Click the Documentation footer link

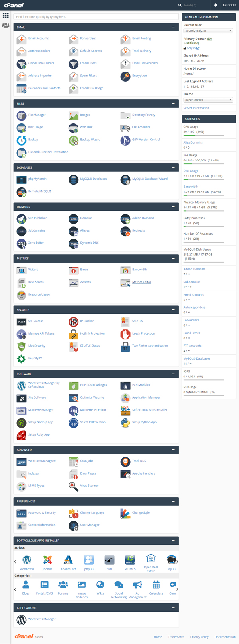(225, 637)
